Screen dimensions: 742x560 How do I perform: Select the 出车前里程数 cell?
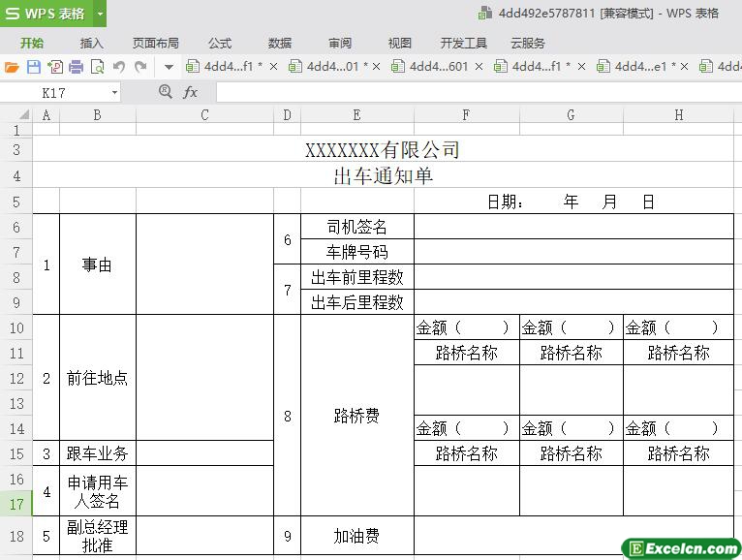pyautogui.click(x=357, y=277)
